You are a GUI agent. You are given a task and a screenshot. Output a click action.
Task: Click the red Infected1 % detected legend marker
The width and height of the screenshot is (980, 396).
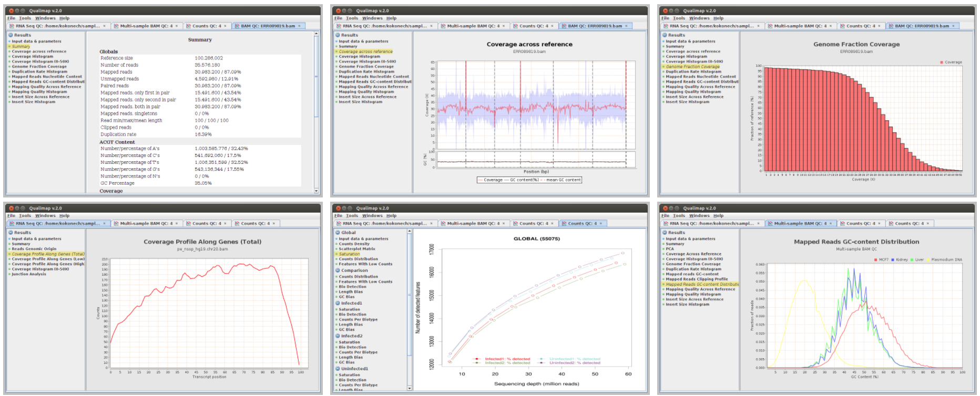tap(476, 359)
